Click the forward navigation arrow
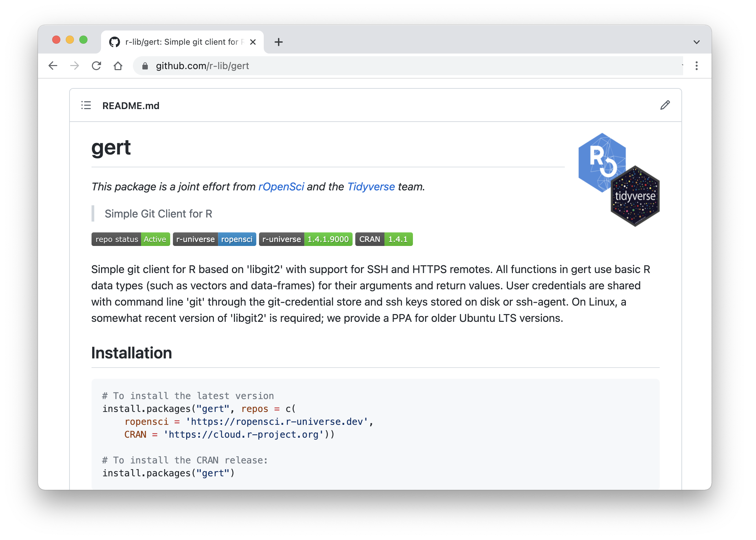The width and height of the screenshot is (756, 540). click(74, 66)
